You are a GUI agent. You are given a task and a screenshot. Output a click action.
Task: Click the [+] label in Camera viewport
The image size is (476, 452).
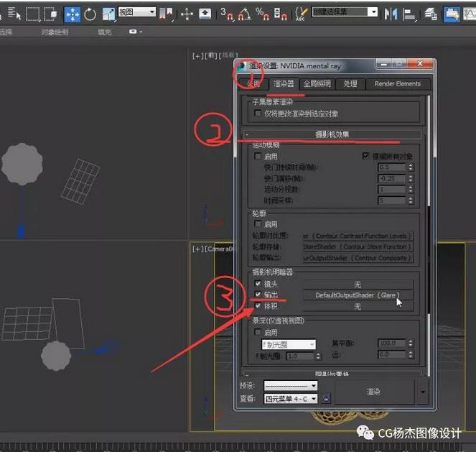(x=197, y=249)
